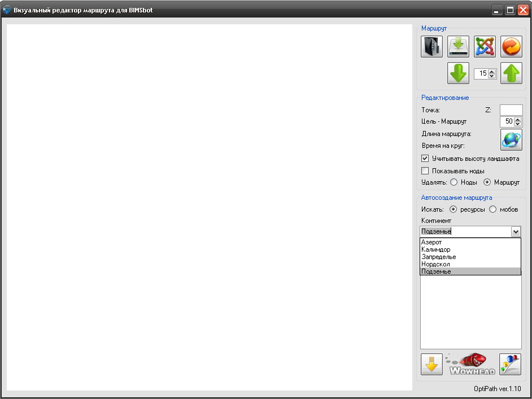The image size is (532, 399).
Task: Collapse the Континент dropdown via its arrow
Action: click(516, 231)
